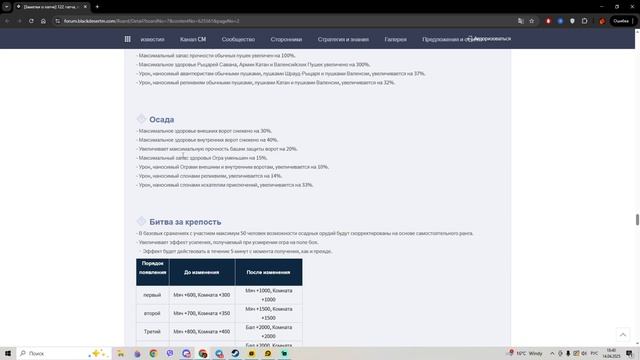Click the page vertical scrollbar thumb
640x360 pixels.
[x=637, y=219]
